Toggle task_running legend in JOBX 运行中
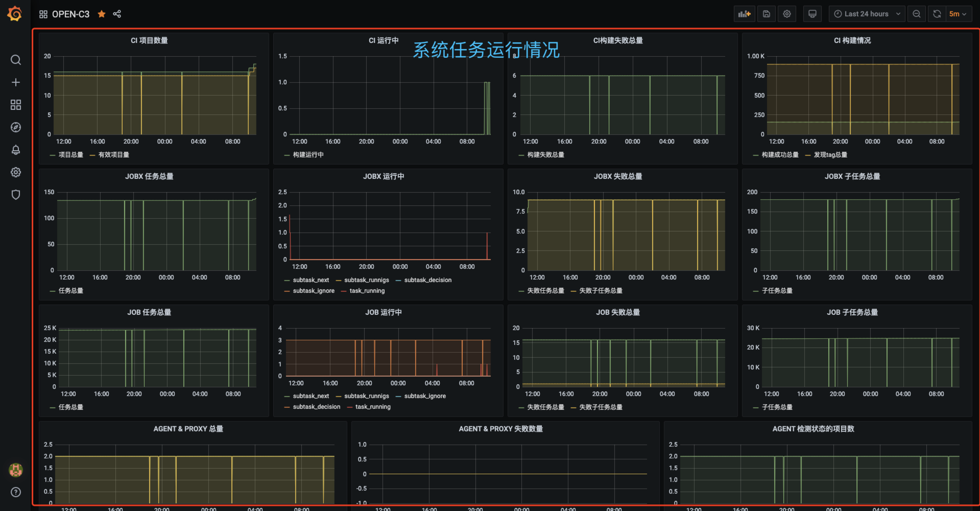 (367, 291)
